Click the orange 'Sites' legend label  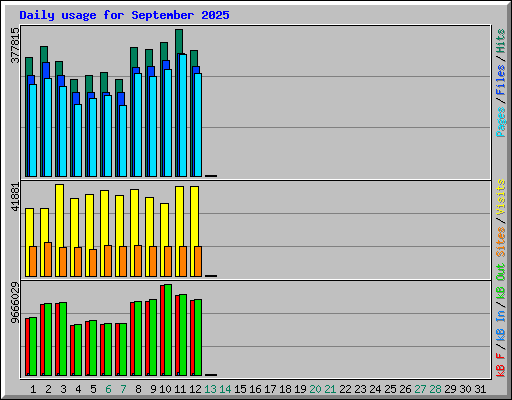coord(501,242)
